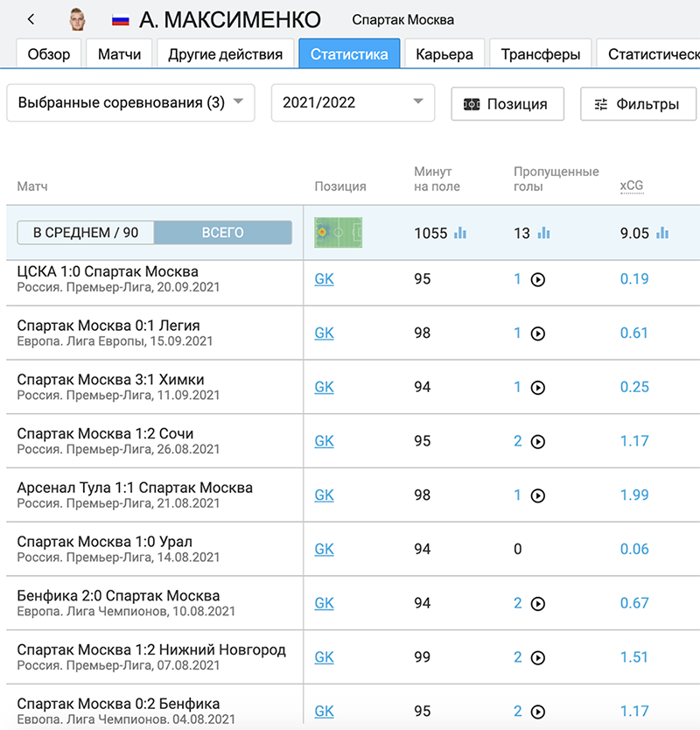Click GK link for Легия match

pyautogui.click(x=324, y=333)
